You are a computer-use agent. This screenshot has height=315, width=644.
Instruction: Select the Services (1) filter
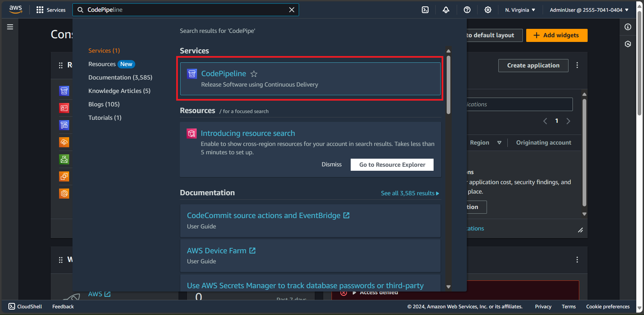(104, 51)
